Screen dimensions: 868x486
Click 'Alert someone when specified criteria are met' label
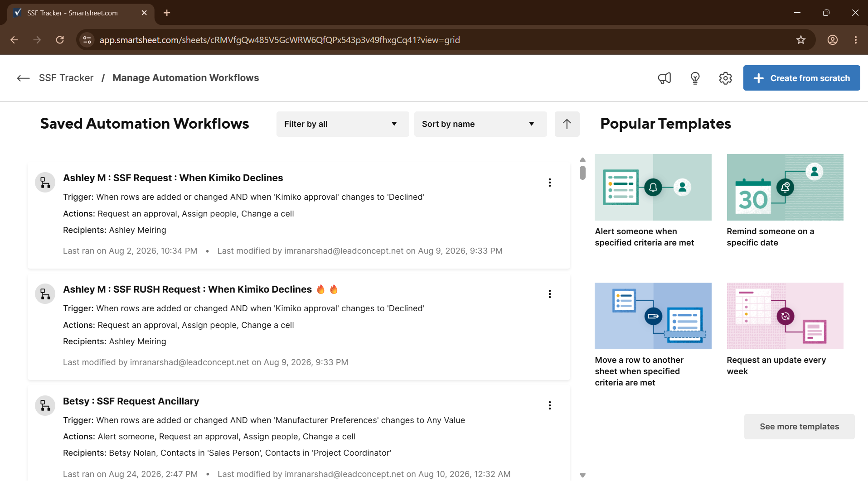click(645, 237)
